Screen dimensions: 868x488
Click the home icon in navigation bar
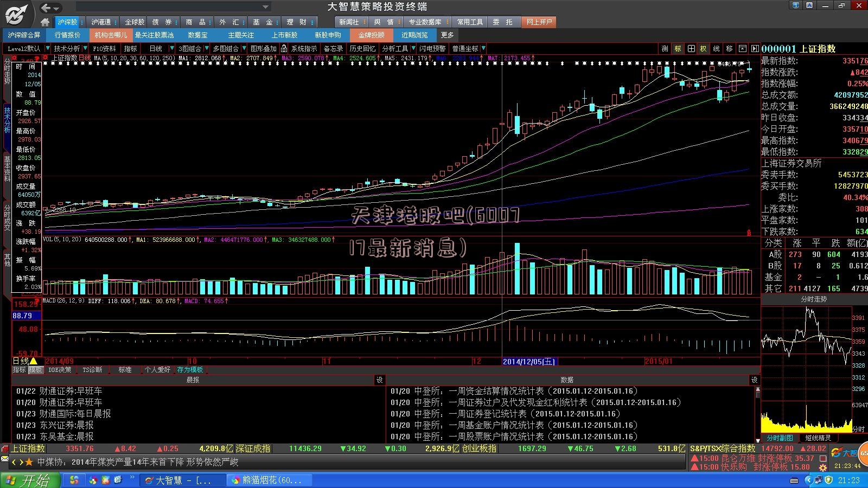point(45,22)
